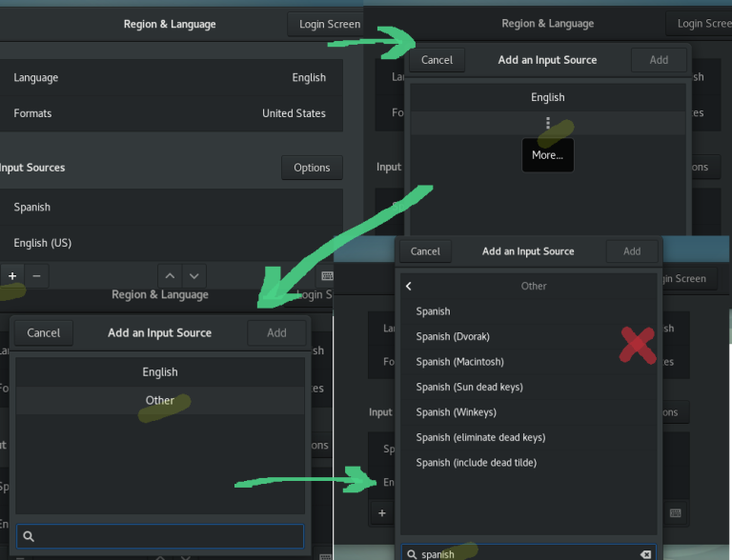Open the Language row showing English
Viewport: 732px width, 560px height.
170,77
